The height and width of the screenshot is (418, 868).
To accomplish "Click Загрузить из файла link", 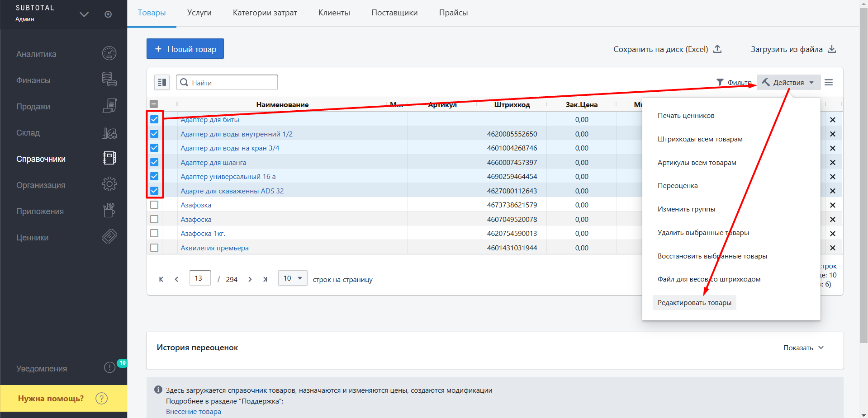I will tap(787, 49).
